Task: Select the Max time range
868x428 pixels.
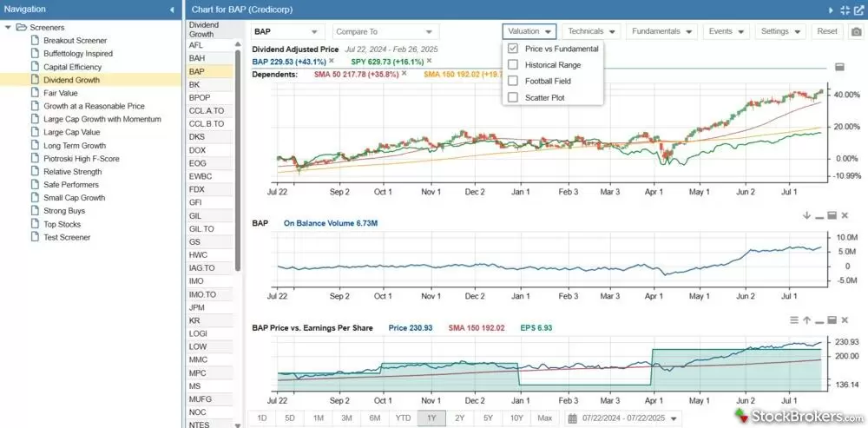Action: pyautogui.click(x=545, y=418)
